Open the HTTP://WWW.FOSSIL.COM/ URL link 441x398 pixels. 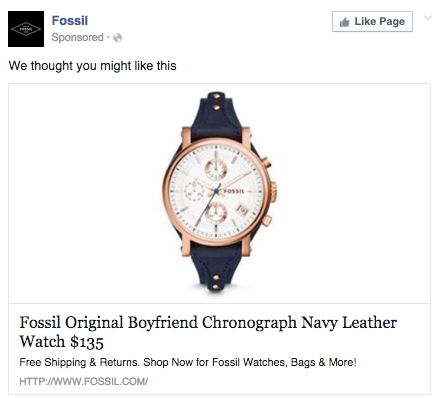(83, 381)
